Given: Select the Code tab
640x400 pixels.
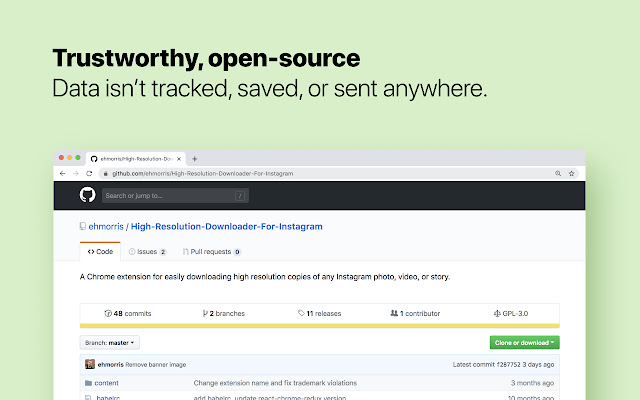Looking at the screenshot, I should pos(100,252).
